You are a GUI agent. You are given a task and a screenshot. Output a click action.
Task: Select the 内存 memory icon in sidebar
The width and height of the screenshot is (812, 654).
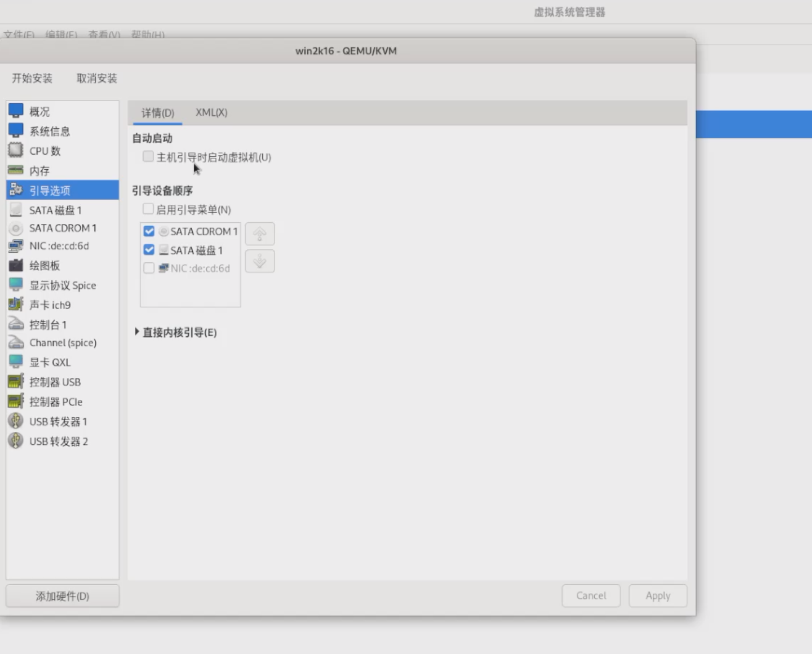[15, 170]
